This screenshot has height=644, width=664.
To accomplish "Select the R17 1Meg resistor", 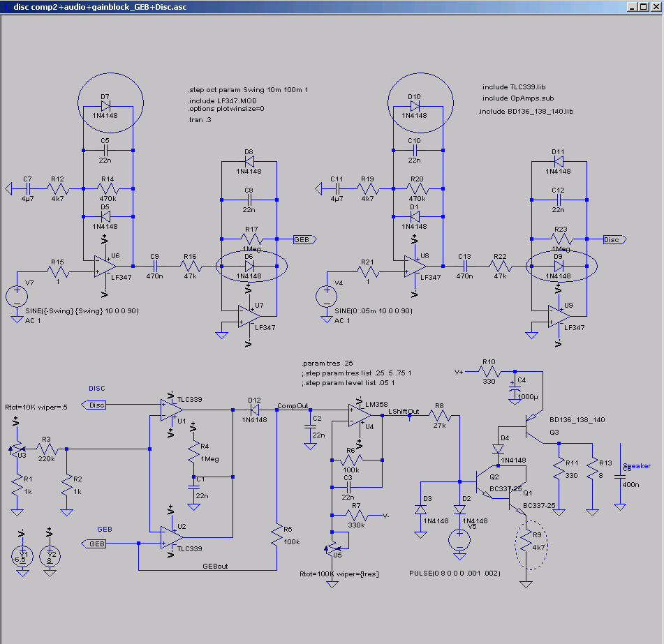I will coord(251,239).
